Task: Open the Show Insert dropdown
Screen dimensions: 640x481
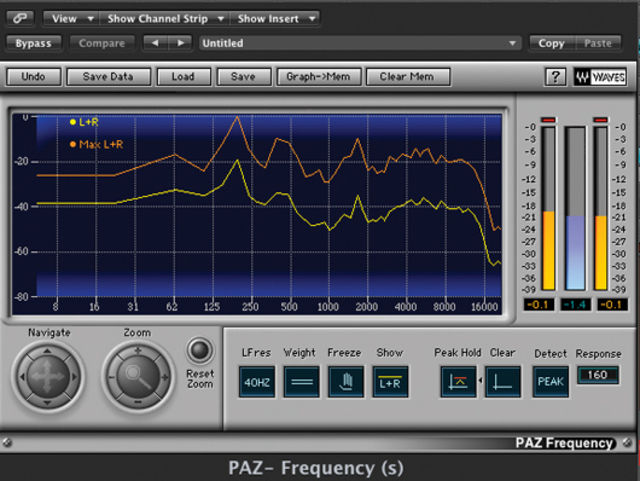Action: click(275, 18)
